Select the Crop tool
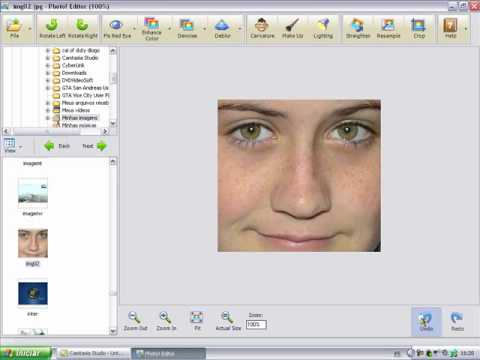Screen dimensions: 480x360 419,29
